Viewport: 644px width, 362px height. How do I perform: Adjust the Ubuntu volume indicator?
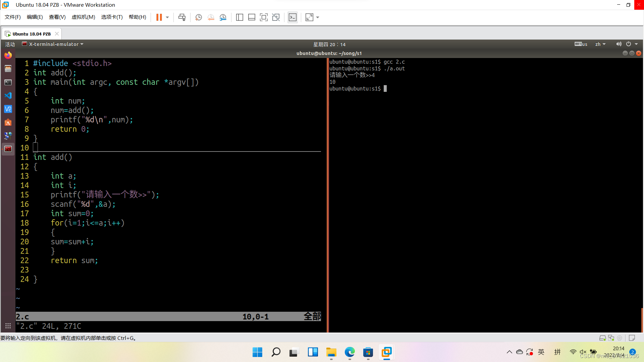click(619, 44)
